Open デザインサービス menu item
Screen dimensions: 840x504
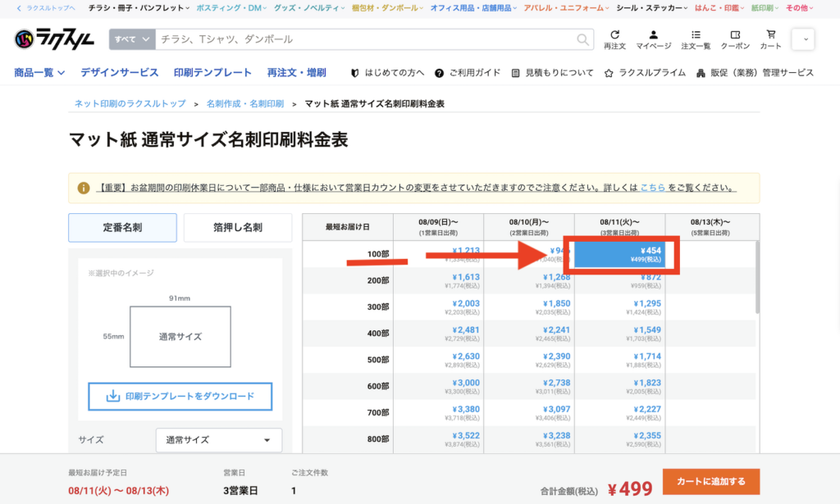point(120,72)
